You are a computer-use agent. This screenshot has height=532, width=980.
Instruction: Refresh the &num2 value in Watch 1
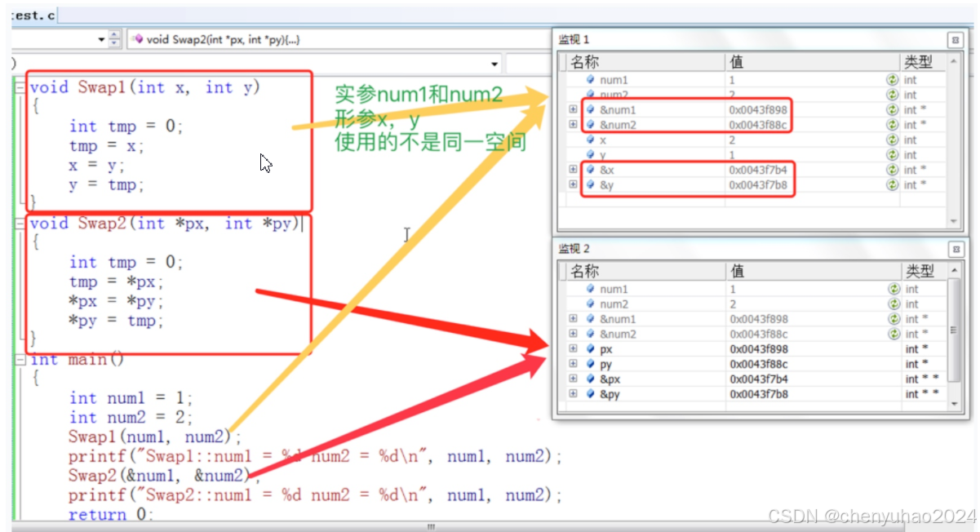click(893, 125)
